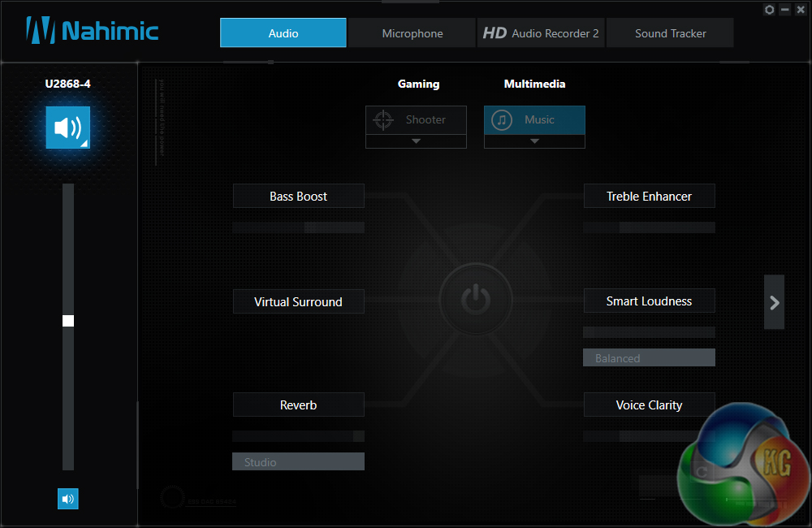Screen dimensions: 812x528
Task: Go to next page with right chevron
Action: point(774,302)
